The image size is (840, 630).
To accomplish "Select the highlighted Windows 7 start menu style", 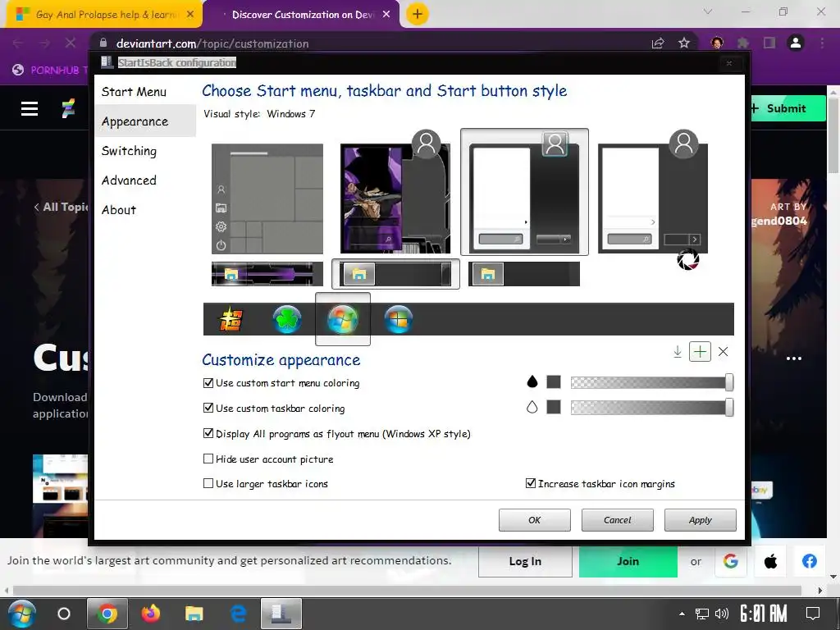I will pos(524,192).
